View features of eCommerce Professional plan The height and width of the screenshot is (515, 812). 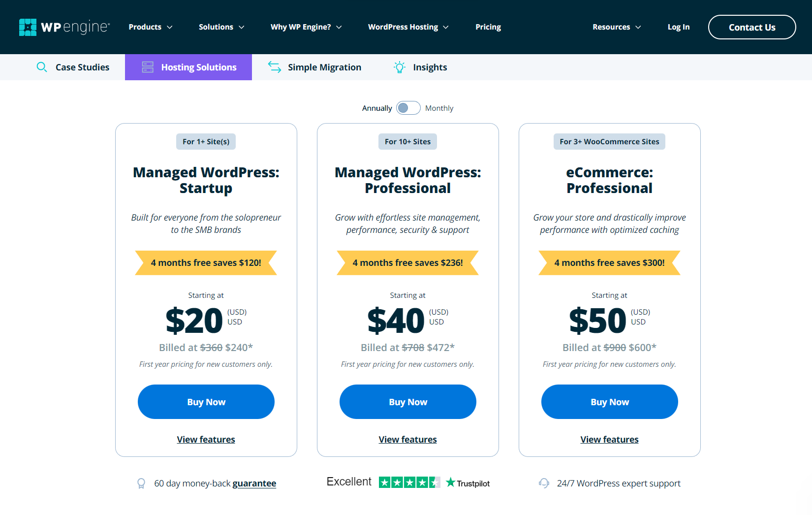pos(609,439)
